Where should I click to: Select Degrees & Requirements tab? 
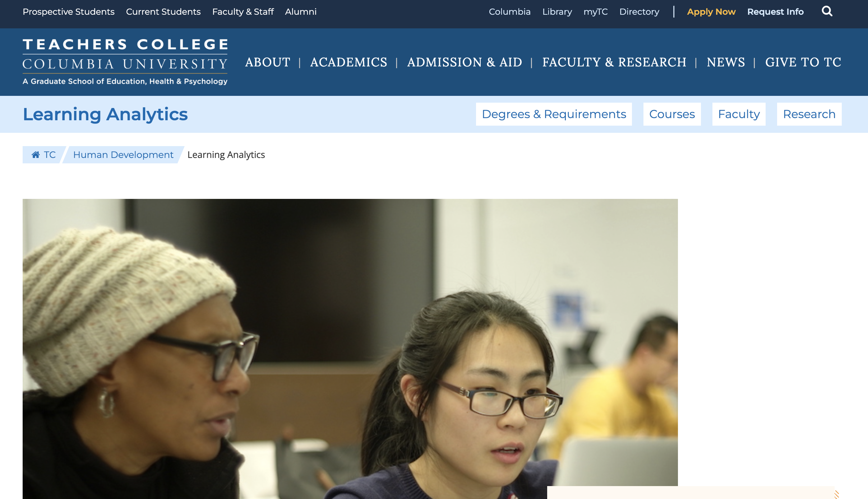554,114
